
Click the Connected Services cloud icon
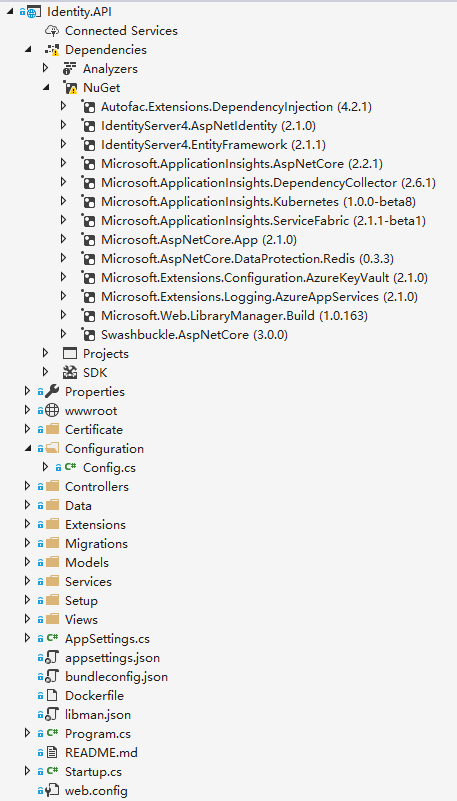point(52,31)
